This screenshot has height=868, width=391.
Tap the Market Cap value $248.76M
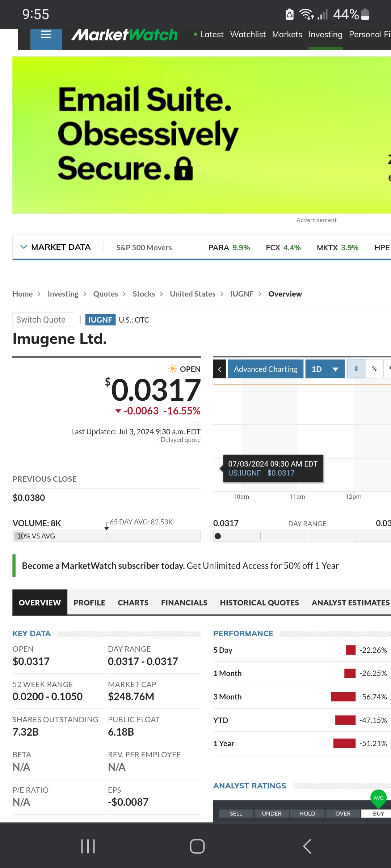[131, 697]
